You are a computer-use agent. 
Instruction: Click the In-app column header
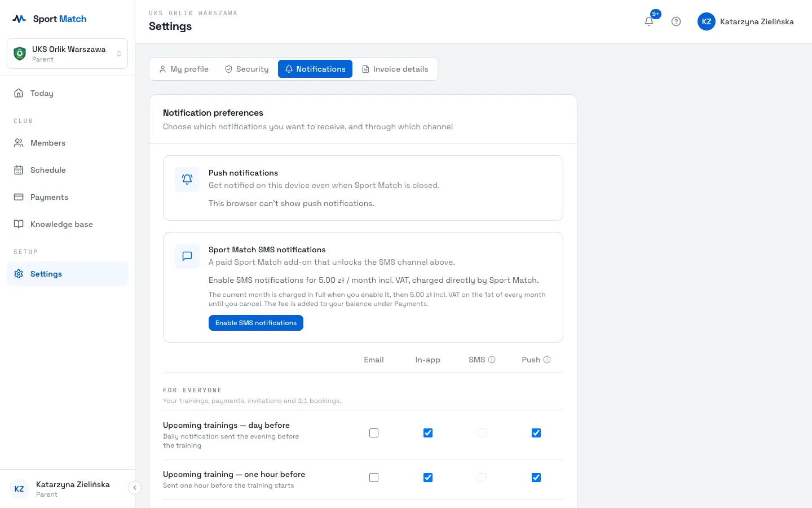[428, 360]
